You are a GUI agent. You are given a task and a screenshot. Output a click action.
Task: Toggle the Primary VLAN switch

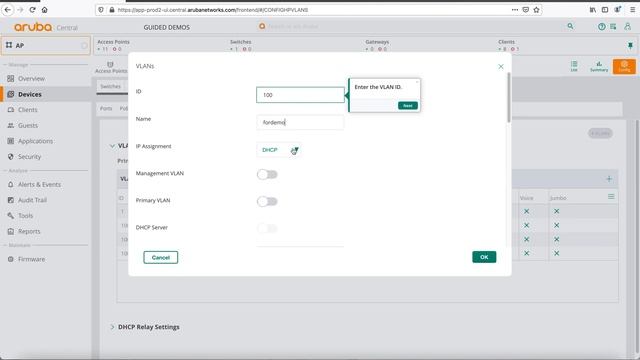[x=267, y=202]
